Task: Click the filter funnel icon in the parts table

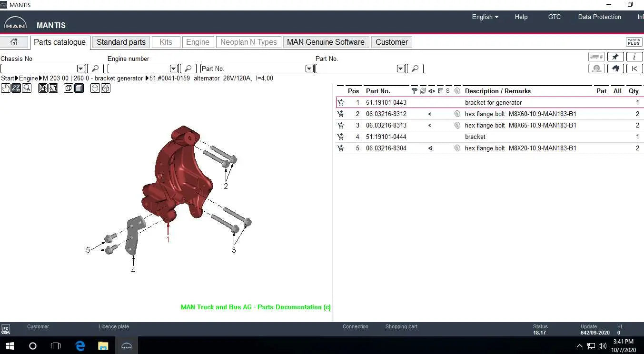Action: 414,91
